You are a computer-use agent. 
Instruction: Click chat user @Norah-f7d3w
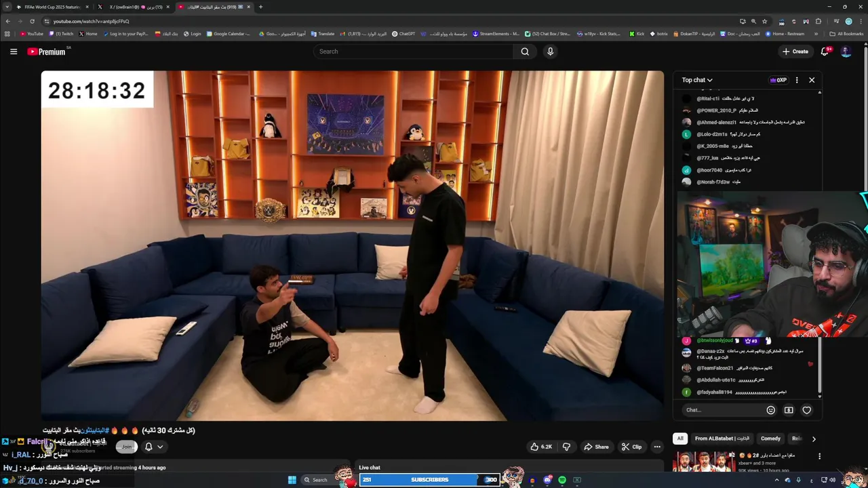(713, 182)
